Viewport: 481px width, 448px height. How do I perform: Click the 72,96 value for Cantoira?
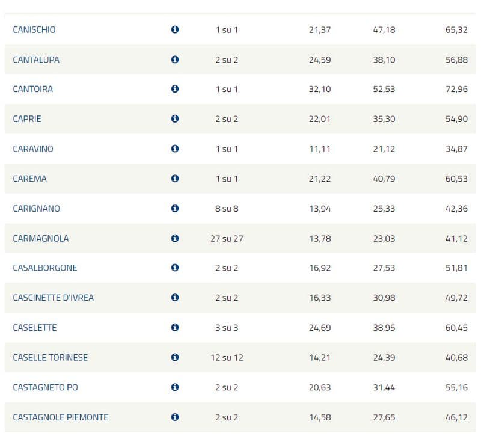[x=456, y=89]
